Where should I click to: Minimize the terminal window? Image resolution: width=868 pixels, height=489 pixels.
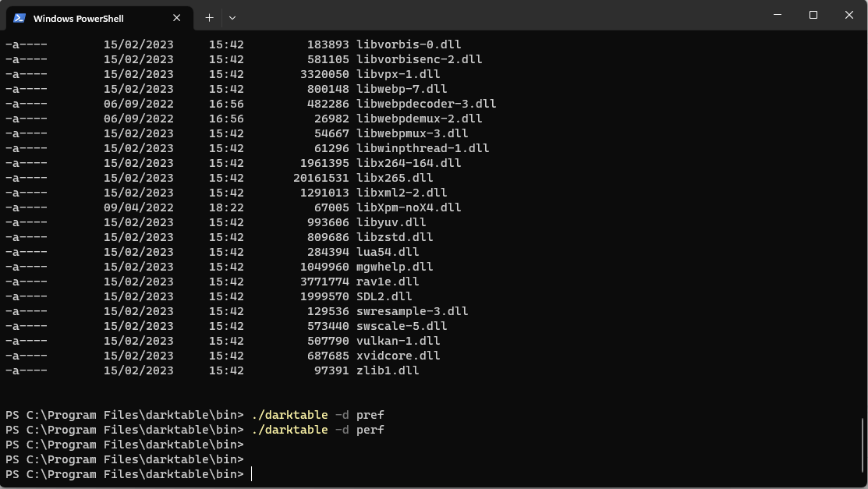(778, 15)
